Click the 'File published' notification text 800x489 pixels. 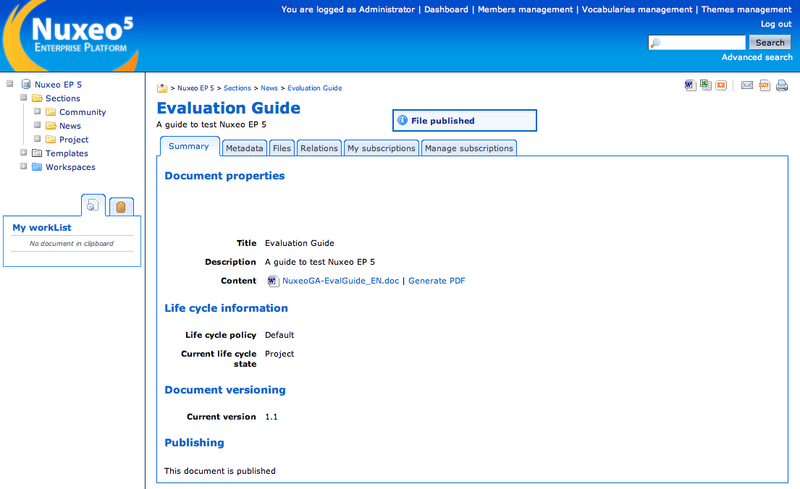pyautogui.click(x=443, y=121)
